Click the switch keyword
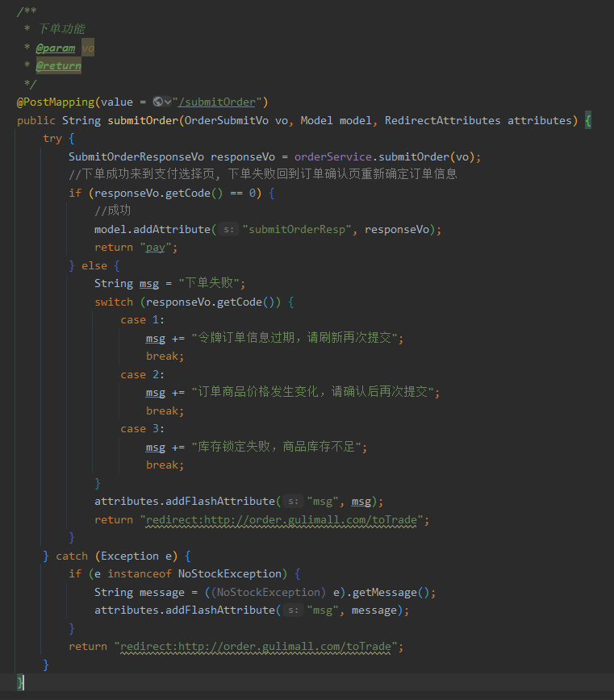614x700 pixels. coord(114,302)
